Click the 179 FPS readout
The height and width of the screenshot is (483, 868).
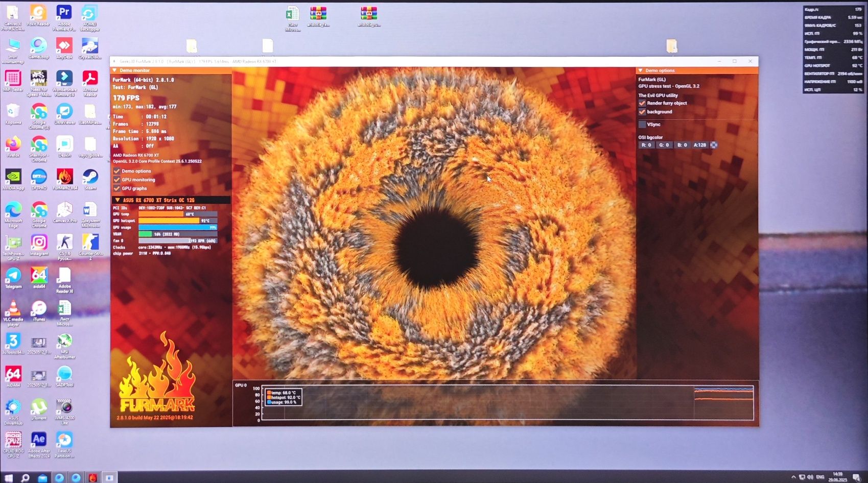pos(126,98)
